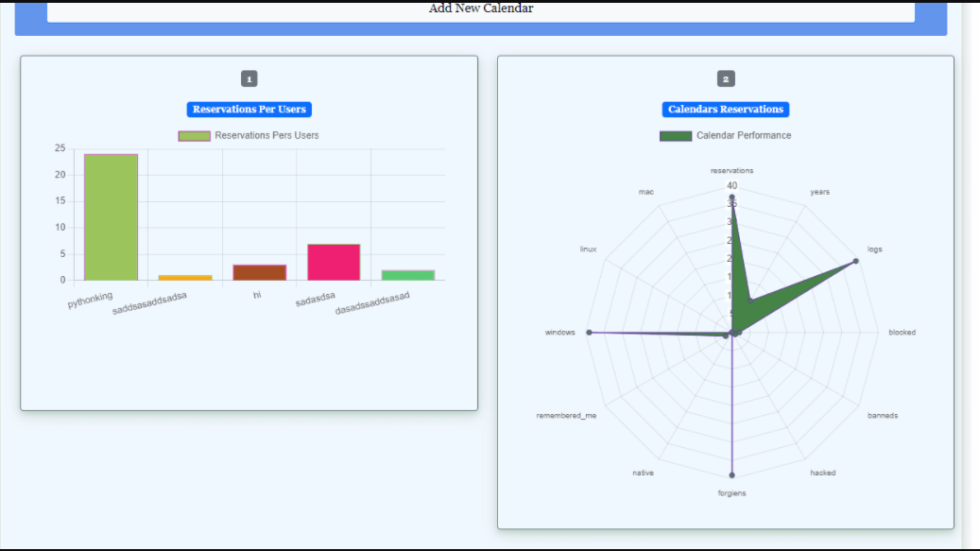
Task: Click the forgiens data point on radar
Action: click(731, 474)
